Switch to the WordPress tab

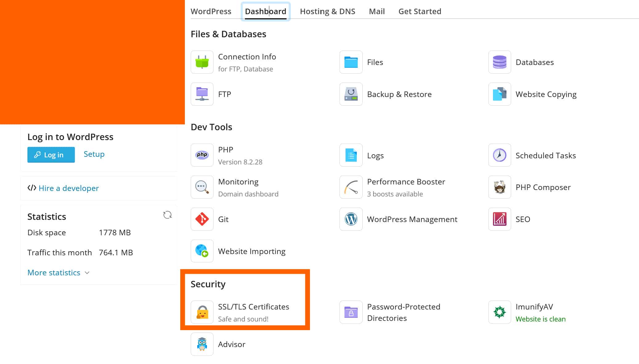click(x=211, y=11)
